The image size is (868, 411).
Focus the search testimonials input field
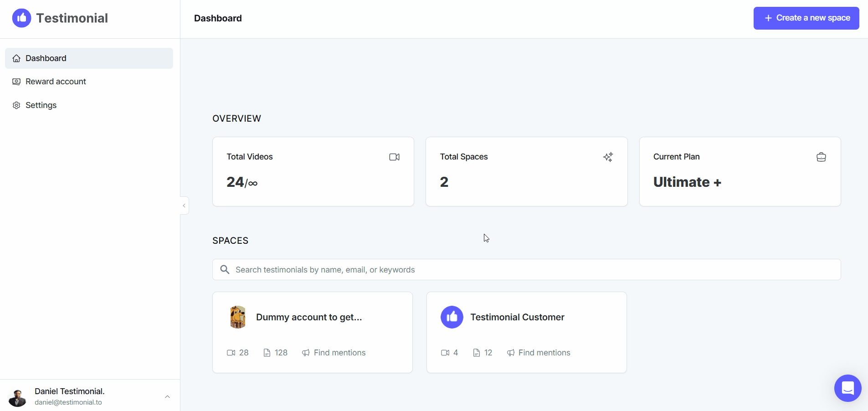click(x=526, y=270)
